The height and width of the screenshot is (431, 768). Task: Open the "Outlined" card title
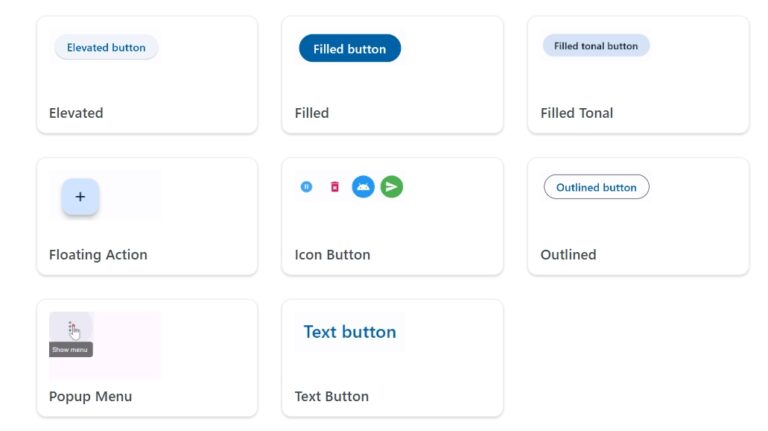pyautogui.click(x=568, y=255)
